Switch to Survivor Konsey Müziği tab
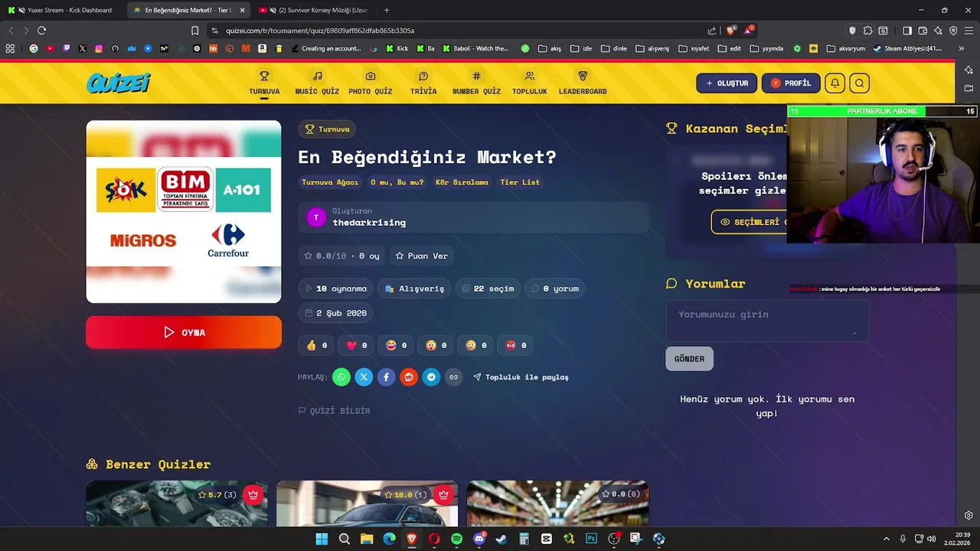 314,10
